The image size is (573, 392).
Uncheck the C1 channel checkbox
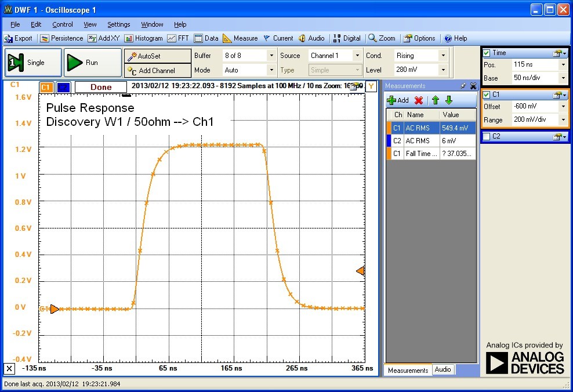(x=487, y=94)
